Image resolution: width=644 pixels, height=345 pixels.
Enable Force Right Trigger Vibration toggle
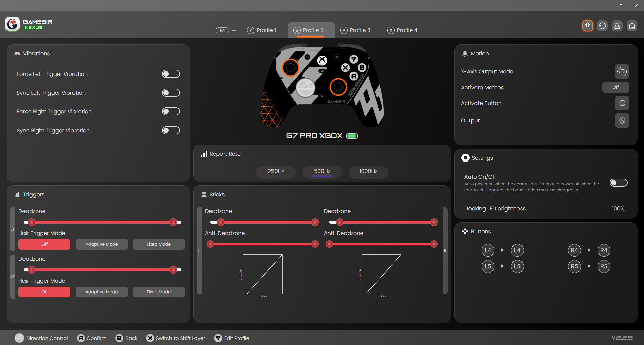click(x=171, y=111)
